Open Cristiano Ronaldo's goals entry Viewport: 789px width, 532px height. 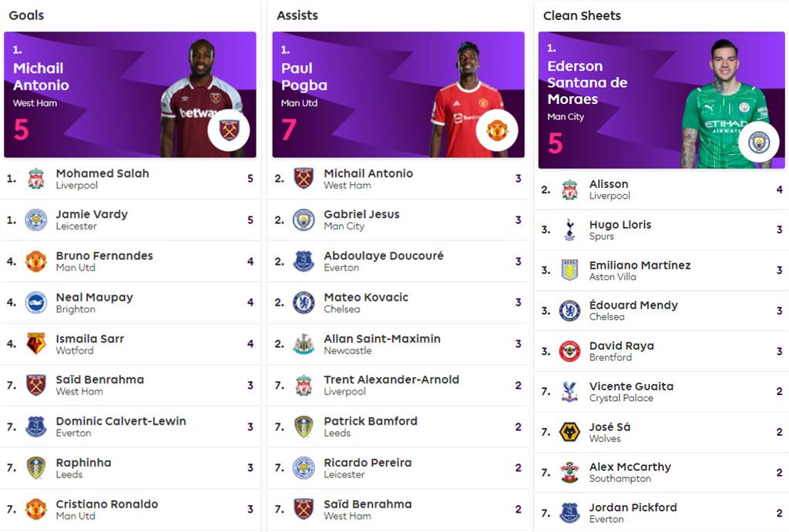point(106,504)
